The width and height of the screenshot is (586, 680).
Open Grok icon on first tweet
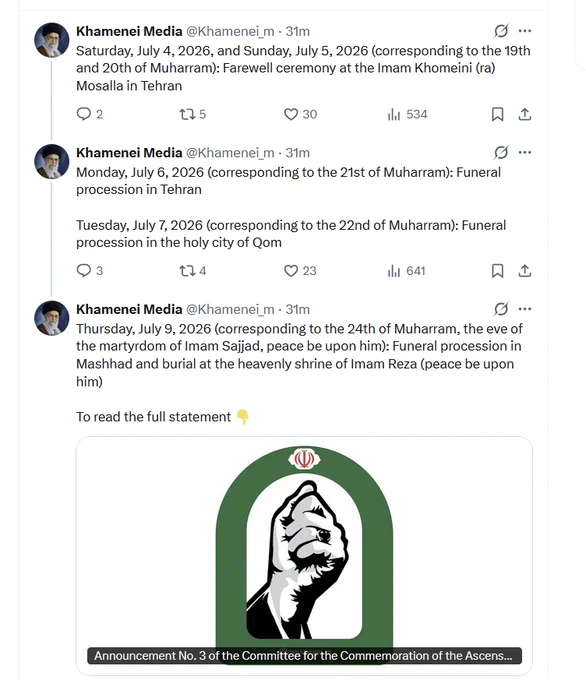501,31
